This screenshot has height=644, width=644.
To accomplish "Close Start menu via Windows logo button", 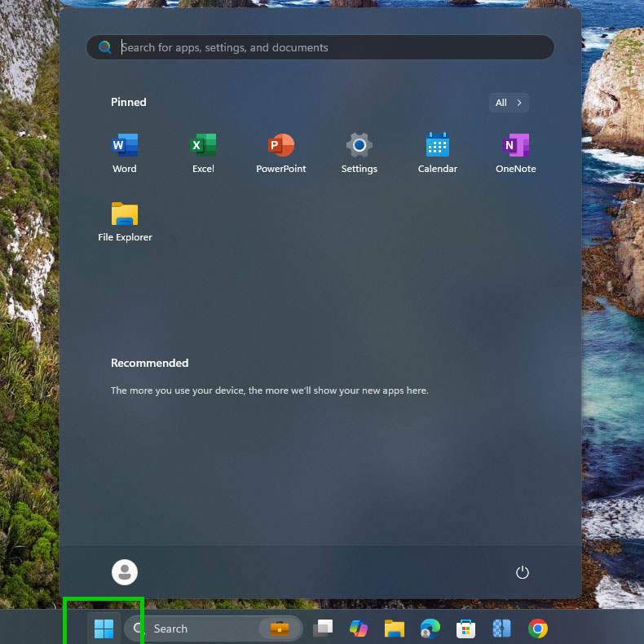I will tap(104, 629).
